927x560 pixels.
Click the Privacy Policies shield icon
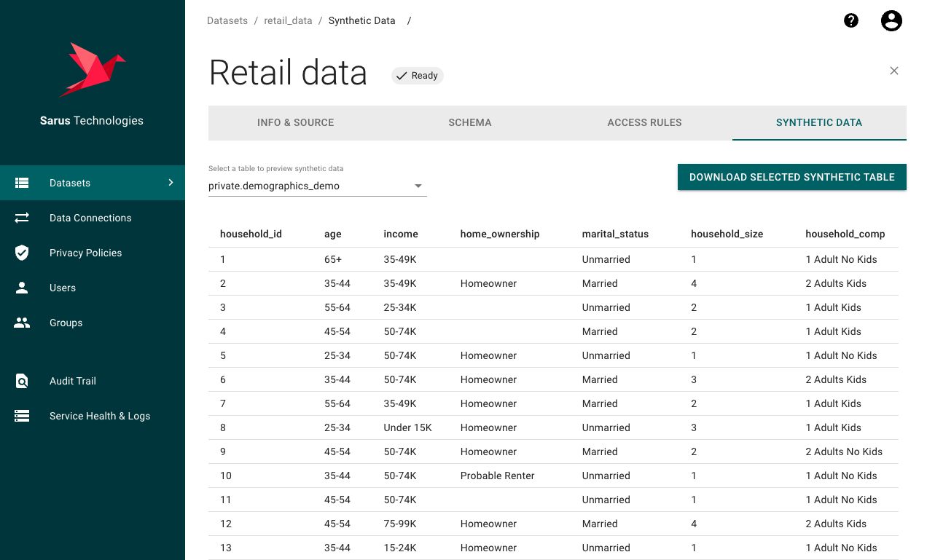pyautogui.click(x=22, y=253)
